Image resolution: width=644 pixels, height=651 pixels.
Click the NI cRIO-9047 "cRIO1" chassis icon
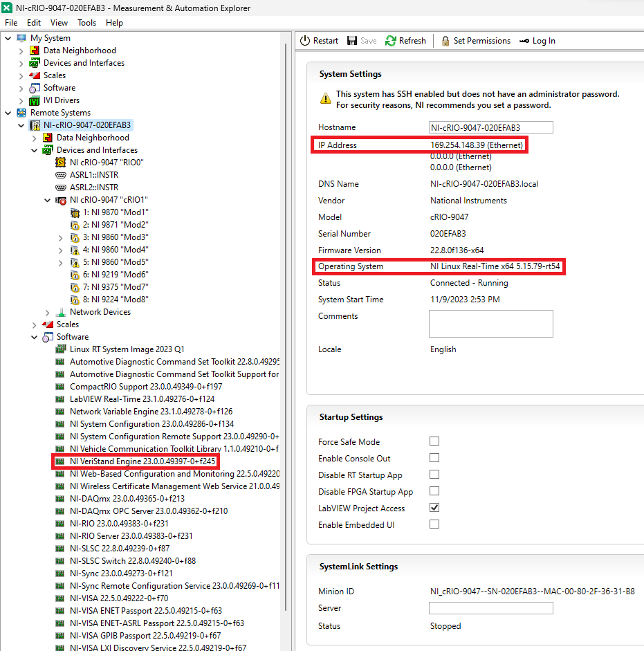61,200
